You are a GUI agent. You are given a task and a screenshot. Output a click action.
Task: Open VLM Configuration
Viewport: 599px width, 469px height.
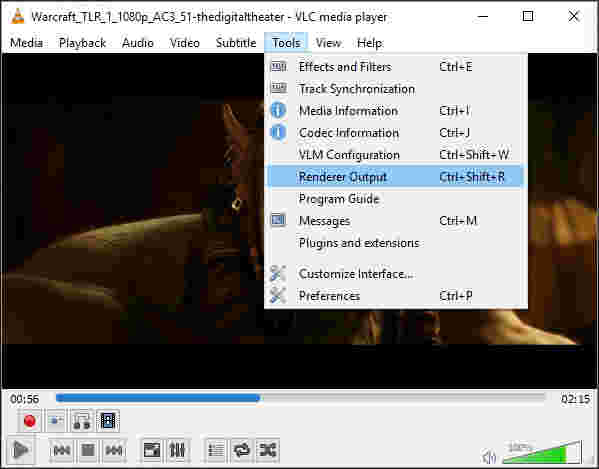pos(396,155)
